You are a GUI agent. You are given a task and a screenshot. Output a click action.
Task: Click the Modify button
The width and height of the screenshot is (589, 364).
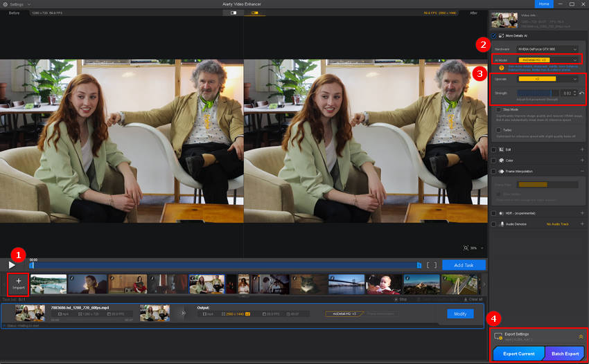[x=460, y=313]
